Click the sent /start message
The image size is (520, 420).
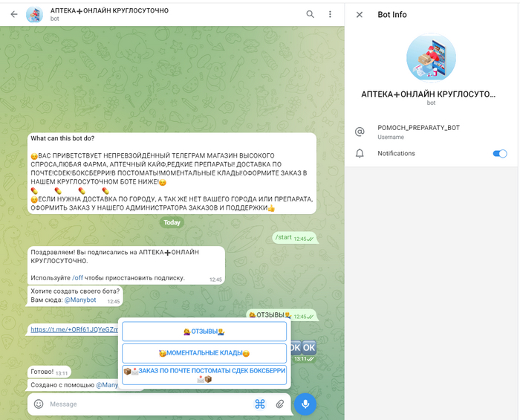pyautogui.click(x=294, y=238)
